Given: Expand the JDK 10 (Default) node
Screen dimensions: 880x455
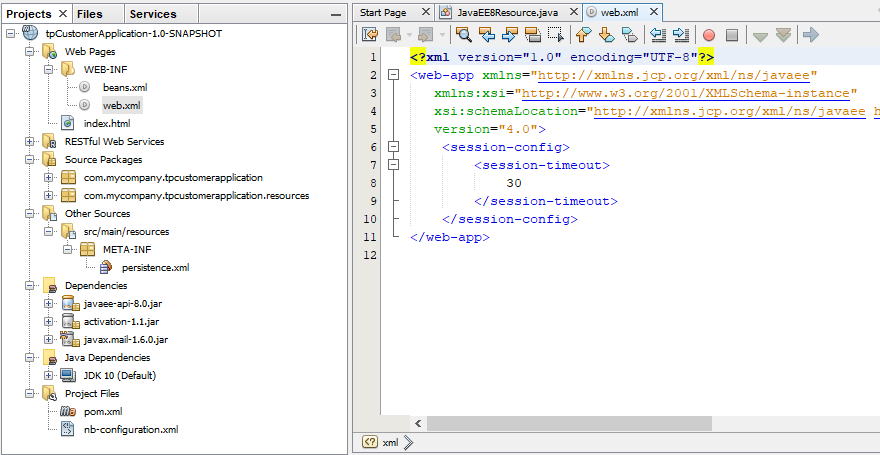Looking at the screenshot, I should coord(49,376).
